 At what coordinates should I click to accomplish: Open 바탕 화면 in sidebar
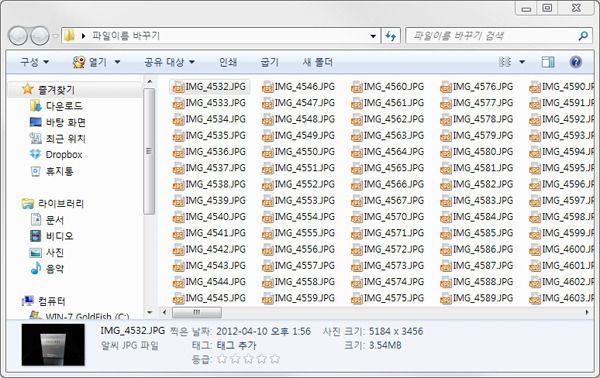pyautogui.click(x=65, y=122)
